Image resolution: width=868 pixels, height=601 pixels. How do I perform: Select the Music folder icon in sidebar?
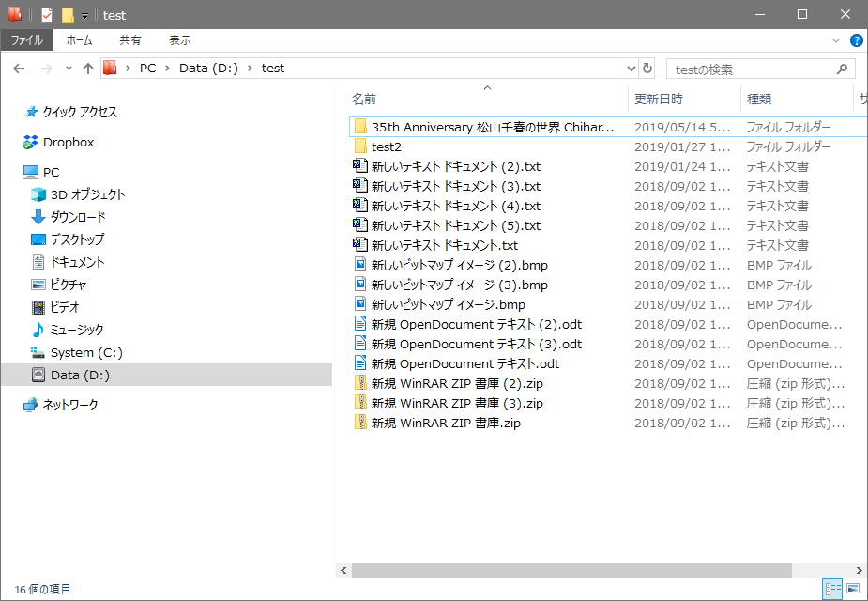pos(38,330)
